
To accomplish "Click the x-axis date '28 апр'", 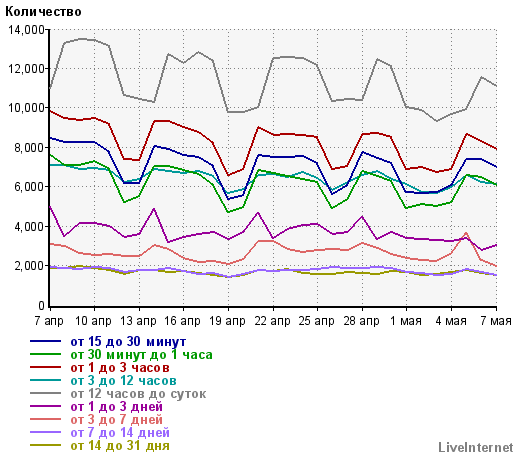I will coord(361,321).
